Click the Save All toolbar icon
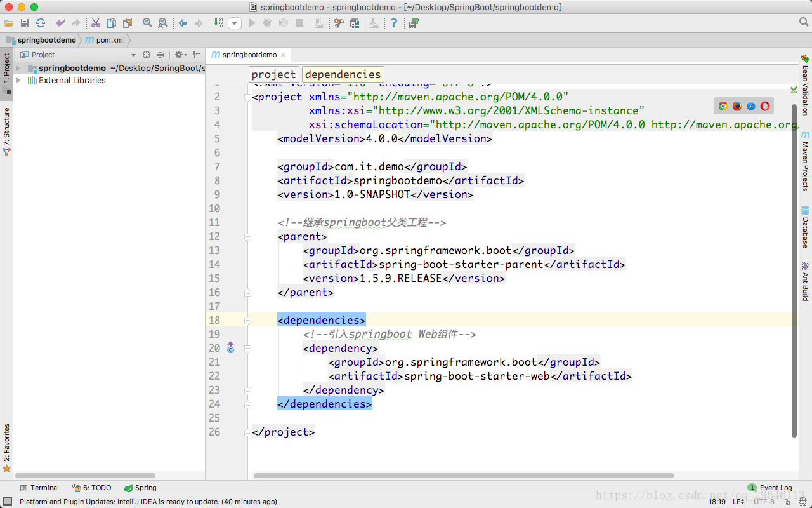812x508 pixels. (25, 23)
